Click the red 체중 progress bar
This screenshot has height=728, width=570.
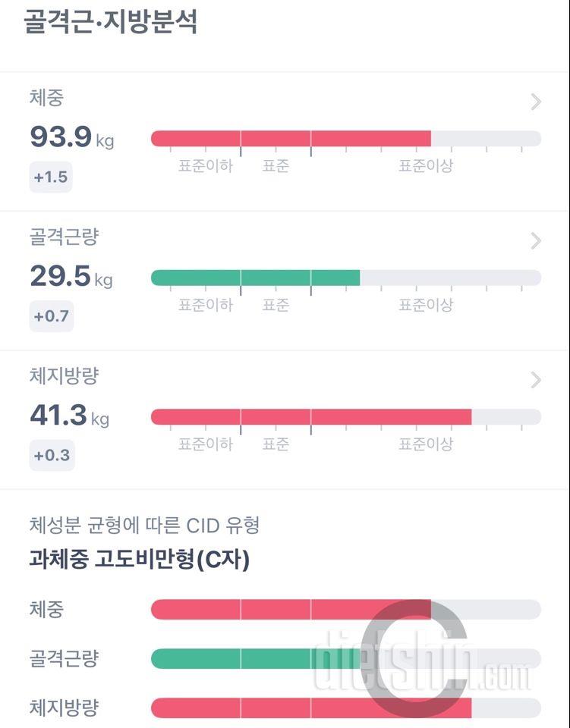pos(291,138)
